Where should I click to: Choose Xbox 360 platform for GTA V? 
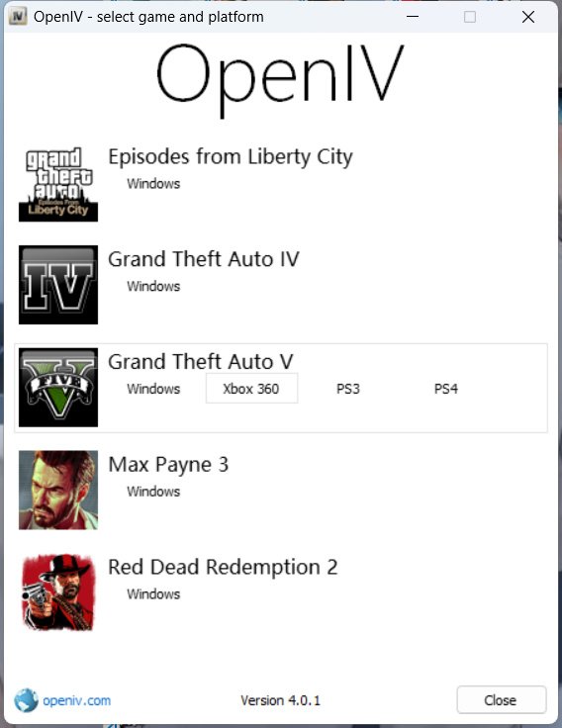tap(251, 388)
